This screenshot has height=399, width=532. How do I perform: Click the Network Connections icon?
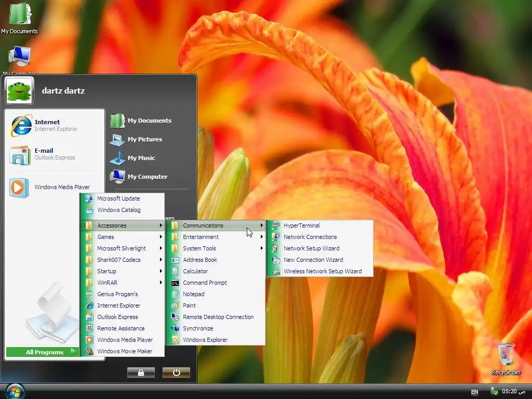pos(276,237)
